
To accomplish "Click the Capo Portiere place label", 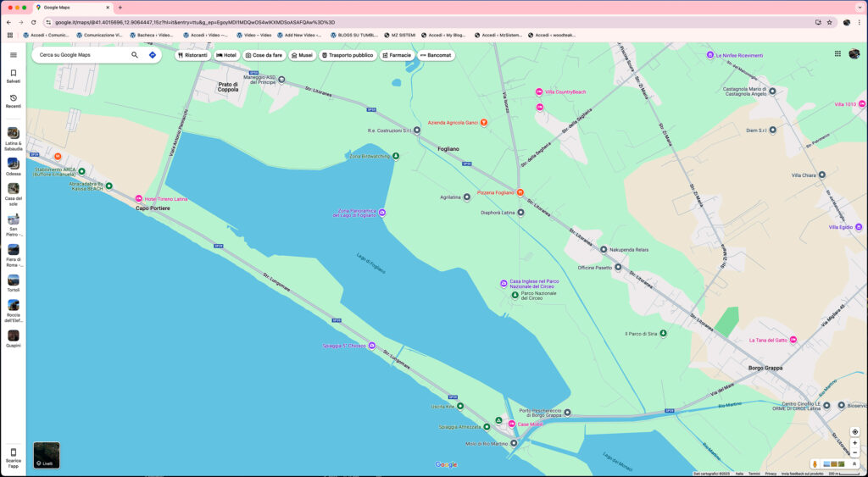I will pyautogui.click(x=153, y=208).
